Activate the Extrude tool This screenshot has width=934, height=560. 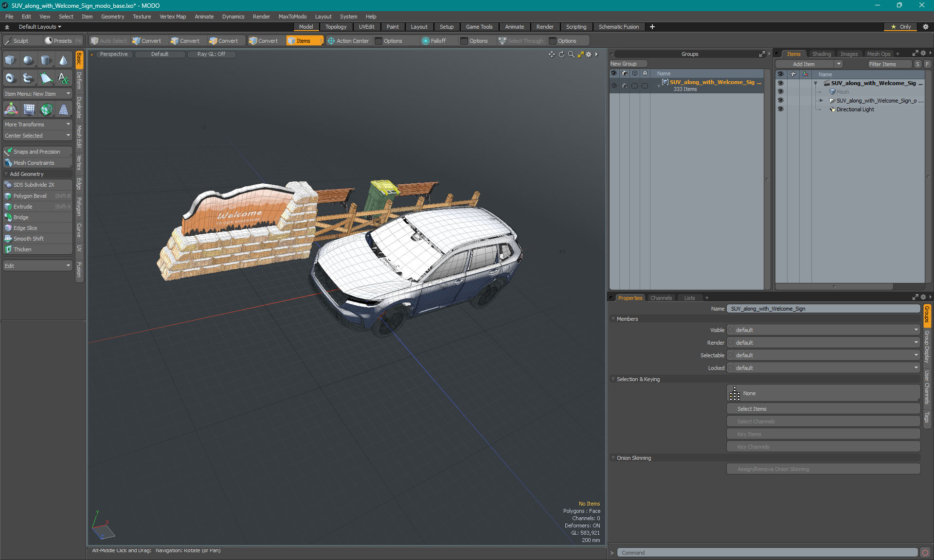37,207
